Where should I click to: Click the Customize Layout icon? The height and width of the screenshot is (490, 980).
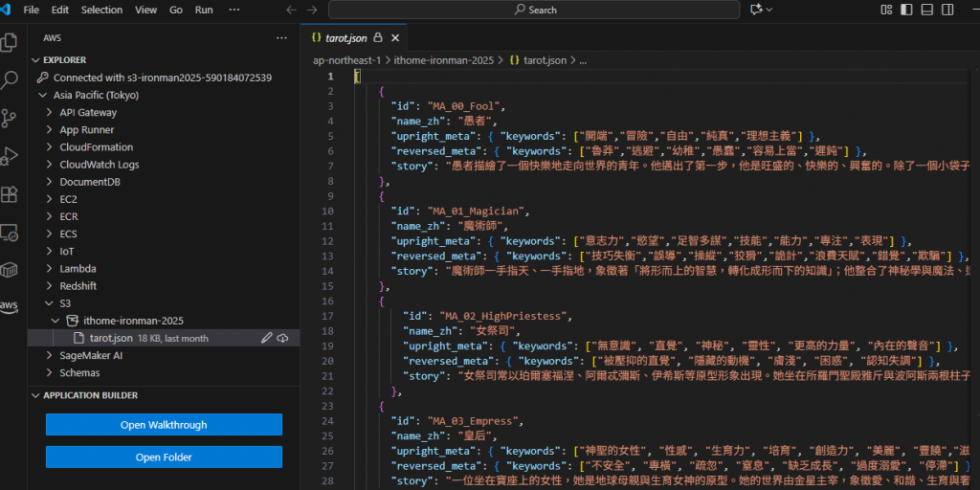[886, 10]
